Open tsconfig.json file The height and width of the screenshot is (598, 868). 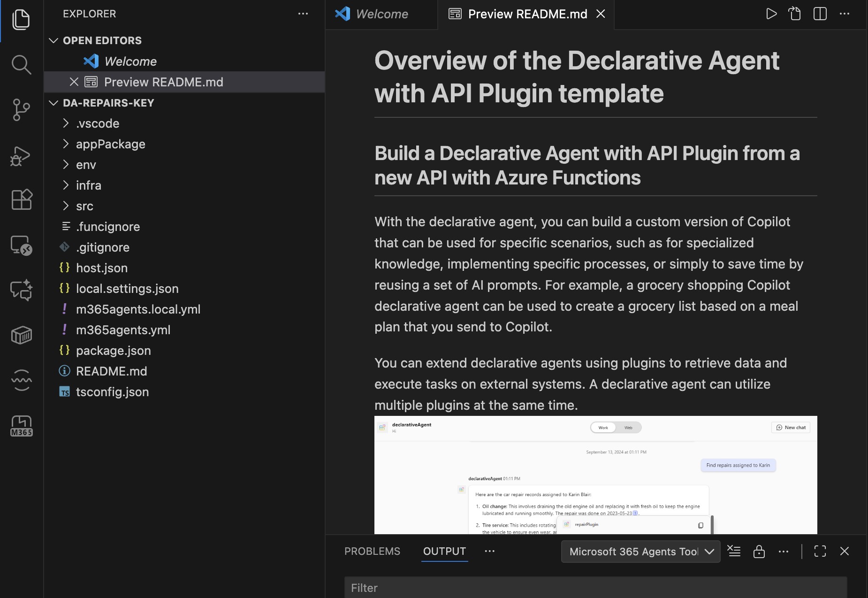184,392
